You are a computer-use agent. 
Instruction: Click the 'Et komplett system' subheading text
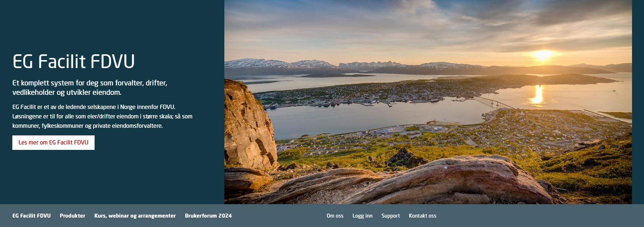click(90, 88)
